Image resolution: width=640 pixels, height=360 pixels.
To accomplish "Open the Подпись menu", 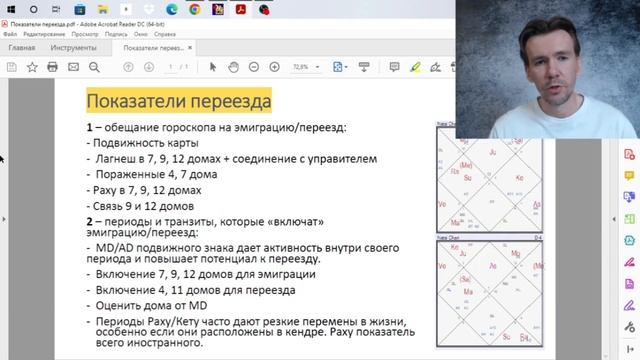I will coord(116,34).
